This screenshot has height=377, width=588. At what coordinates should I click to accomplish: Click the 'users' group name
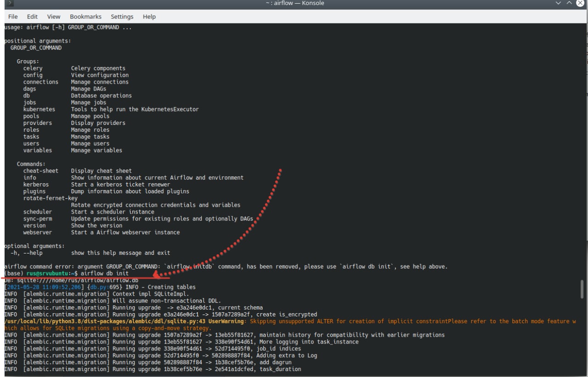point(31,143)
